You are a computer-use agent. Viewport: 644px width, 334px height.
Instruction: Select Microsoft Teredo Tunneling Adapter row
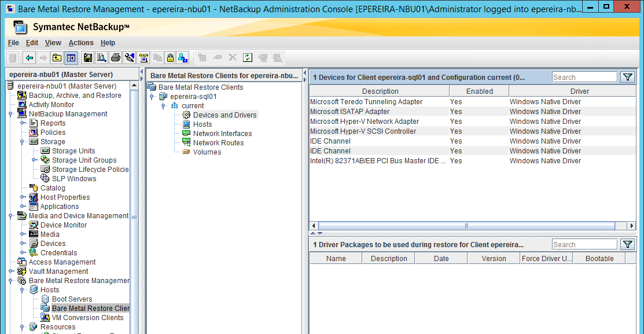click(473, 101)
